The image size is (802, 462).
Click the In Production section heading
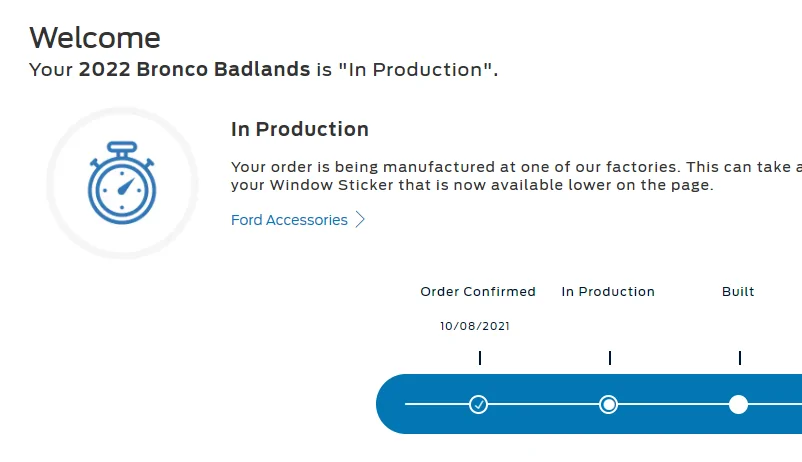[300, 129]
